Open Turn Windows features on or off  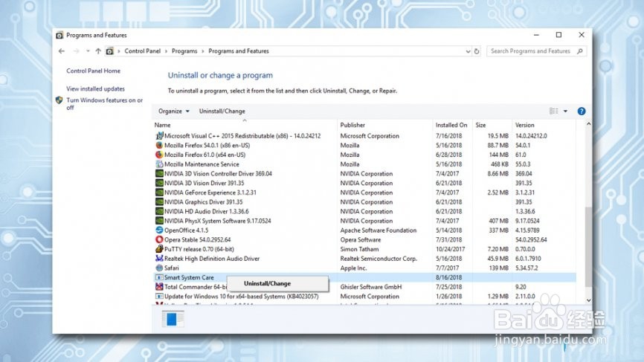pos(104,104)
